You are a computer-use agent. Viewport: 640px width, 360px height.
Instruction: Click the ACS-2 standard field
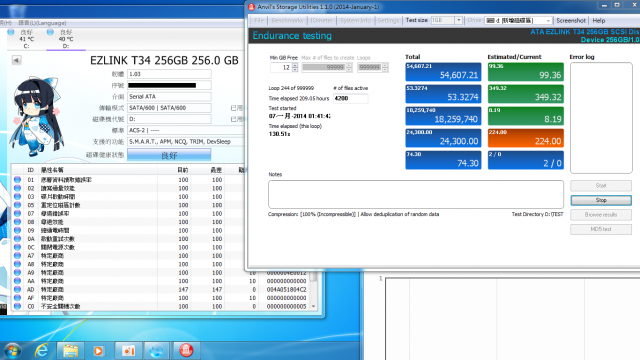tap(186, 130)
